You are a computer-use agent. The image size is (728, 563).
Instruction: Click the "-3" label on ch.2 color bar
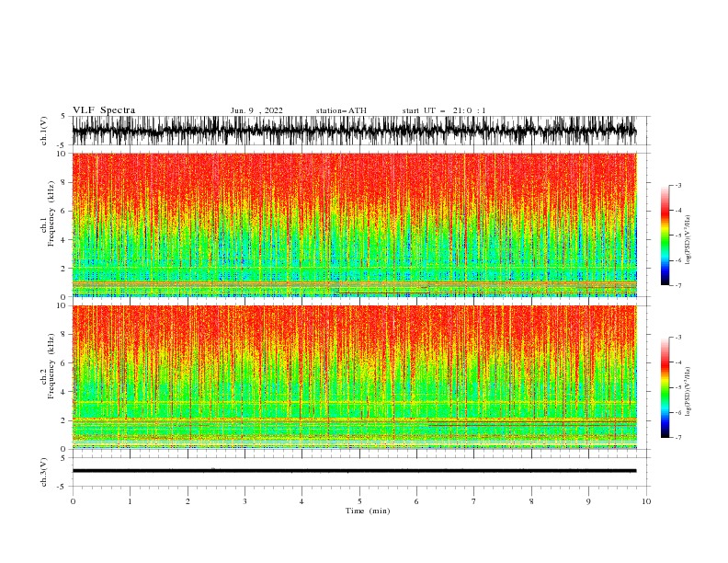(677, 338)
